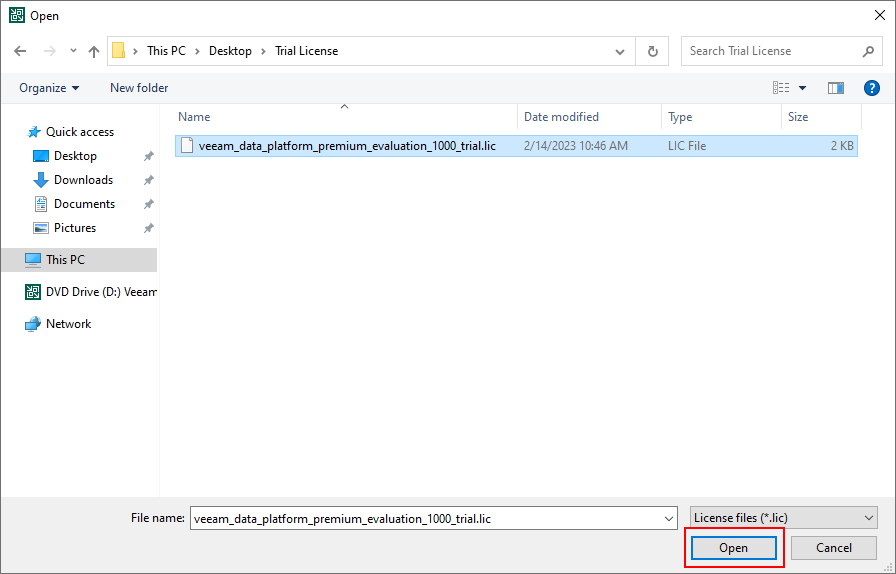This screenshot has height=574, width=896.
Task: Click the LIC File type cell
Action: (687, 146)
